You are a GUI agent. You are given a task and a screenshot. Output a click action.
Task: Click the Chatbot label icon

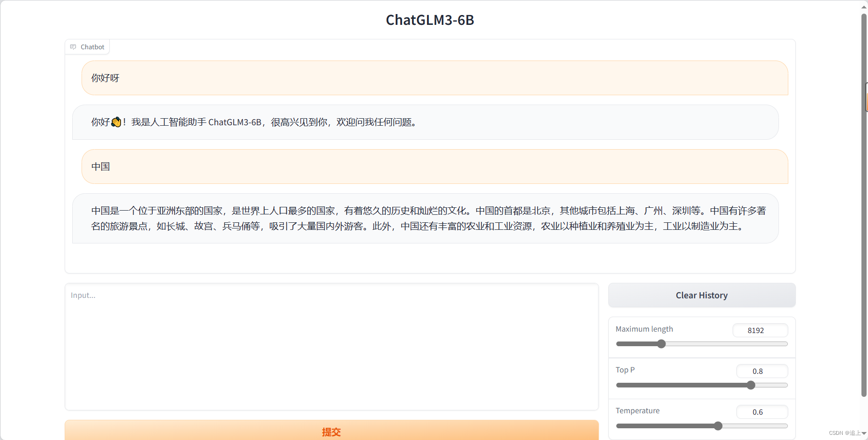73,47
